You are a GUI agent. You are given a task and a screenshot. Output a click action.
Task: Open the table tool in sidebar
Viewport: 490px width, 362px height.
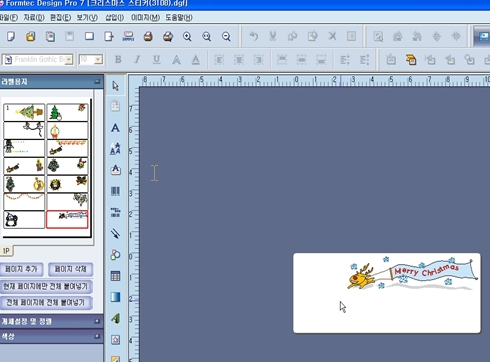pos(115,276)
